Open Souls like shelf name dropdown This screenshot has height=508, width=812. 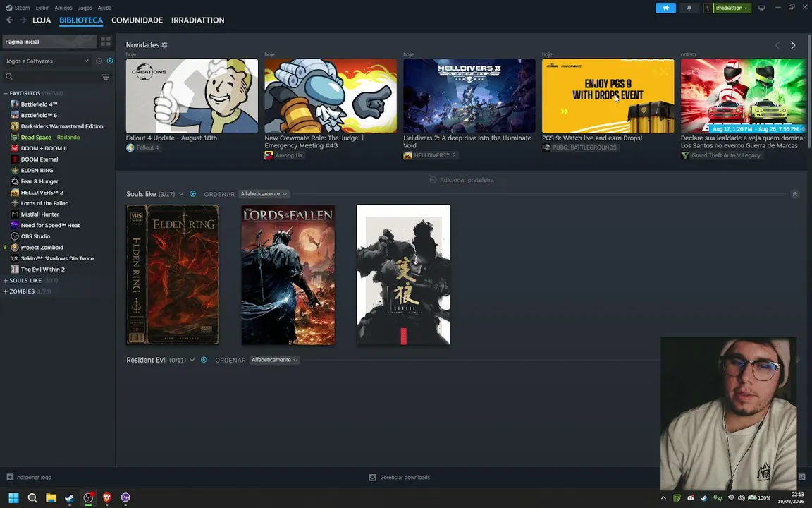point(180,194)
